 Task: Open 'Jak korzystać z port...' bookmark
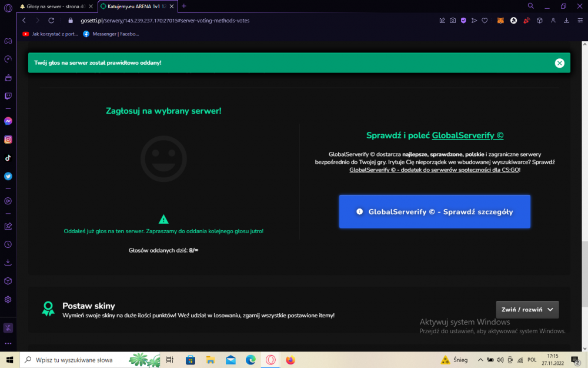coord(50,34)
